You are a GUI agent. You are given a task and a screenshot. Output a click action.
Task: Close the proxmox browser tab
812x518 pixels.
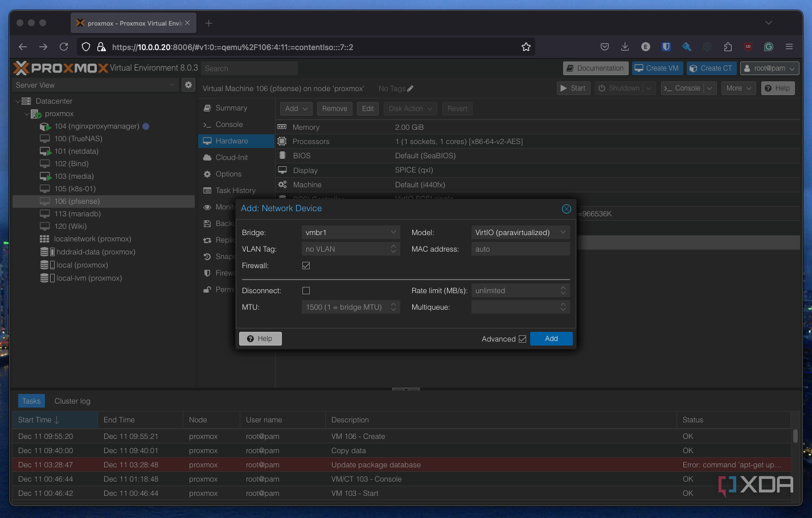pyautogui.click(x=187, y=23)
